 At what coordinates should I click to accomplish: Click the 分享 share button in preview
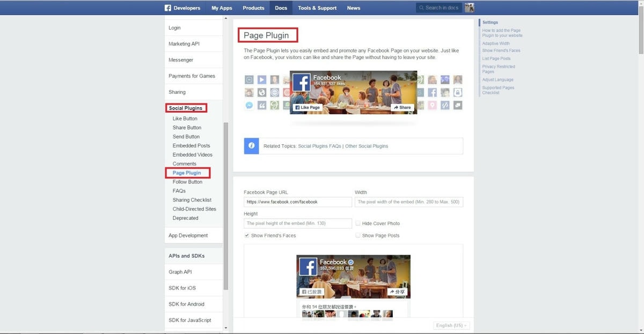pyautogui.click(x=397, y=292)
